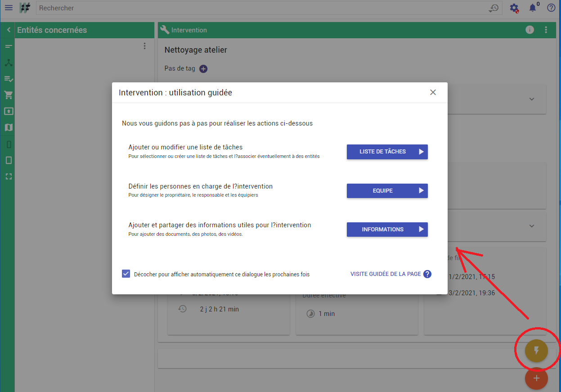Click the app logo icon
This screenshot has height=392, width=561.
coord(24,8)
